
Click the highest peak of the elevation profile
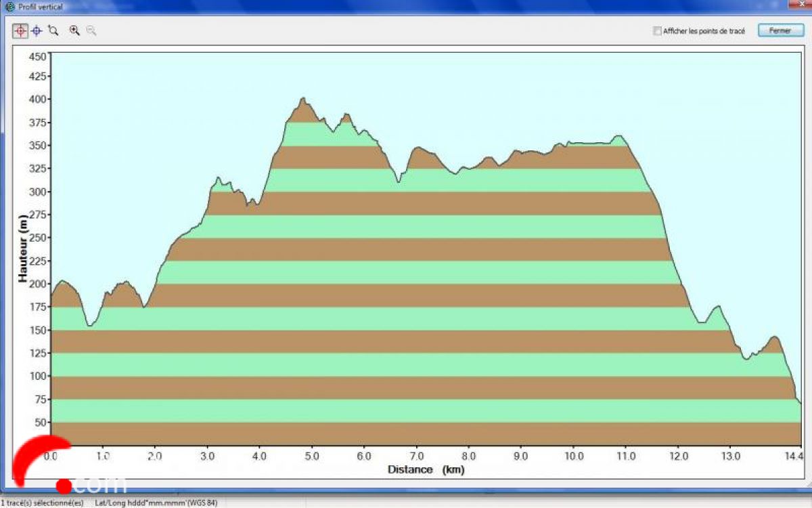pyautogui.click(x=303, y=99)
